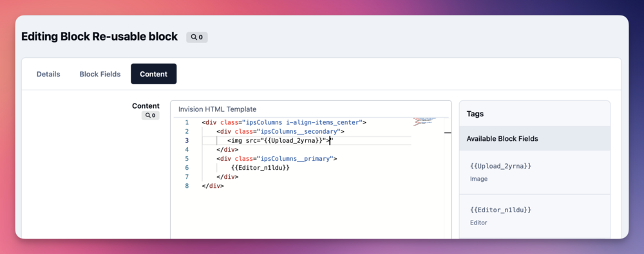Click line number 8 in gutter

[187, 185]
